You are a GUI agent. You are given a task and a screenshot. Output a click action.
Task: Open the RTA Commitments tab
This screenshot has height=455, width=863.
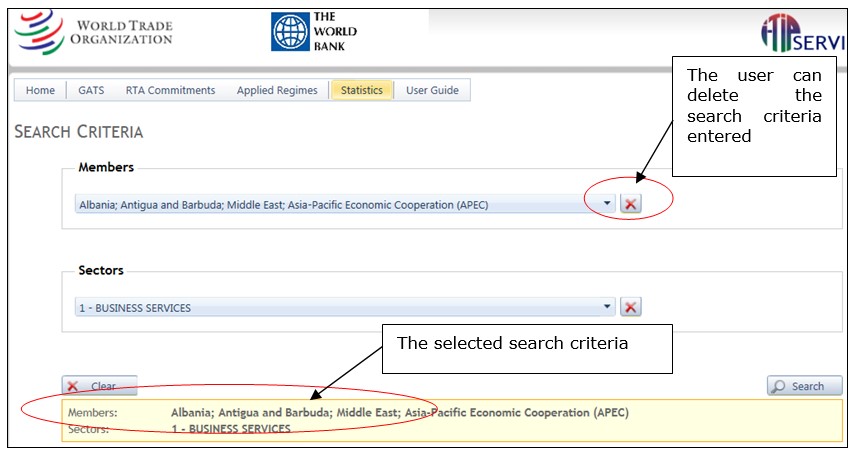tap(170, 90)
